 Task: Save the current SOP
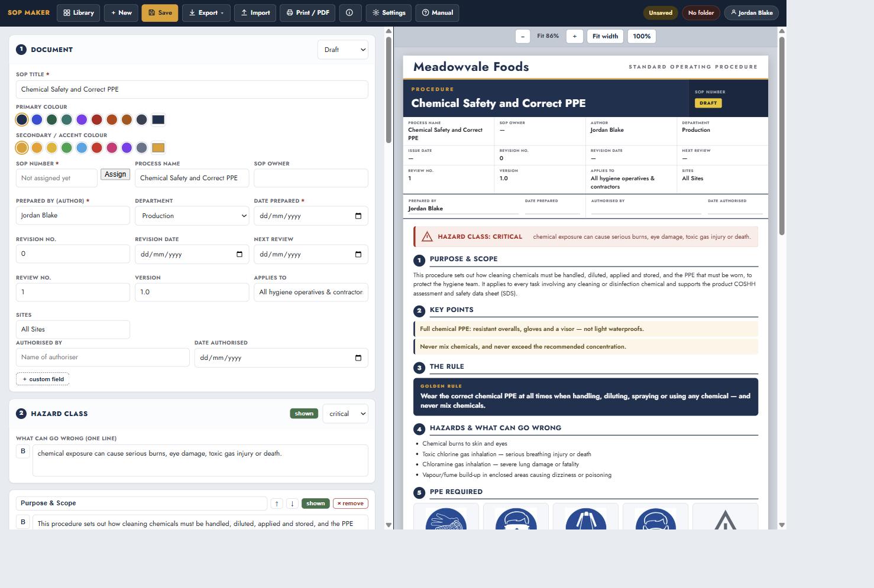click(160, 12)
